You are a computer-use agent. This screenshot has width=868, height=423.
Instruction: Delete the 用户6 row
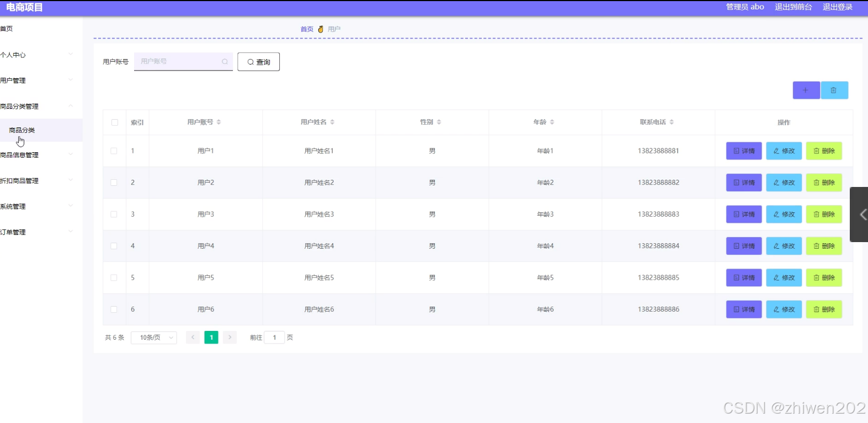pos(824,309)
